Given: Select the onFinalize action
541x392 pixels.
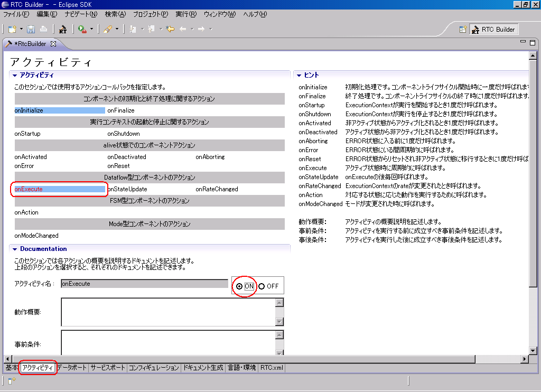Looking at the screenshot, I should tap(121, 110).
